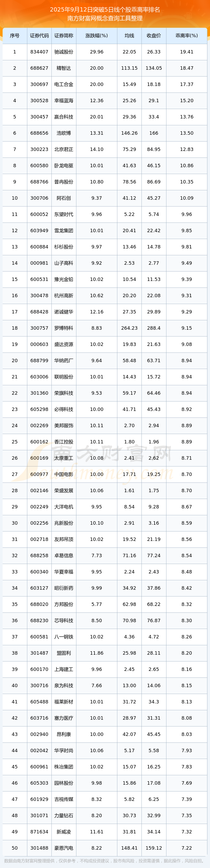Image resolution: width=210 pixels, height=868 pixels.
Task: Click stock name 雪龙集团
Action: (x=64, y=230)
